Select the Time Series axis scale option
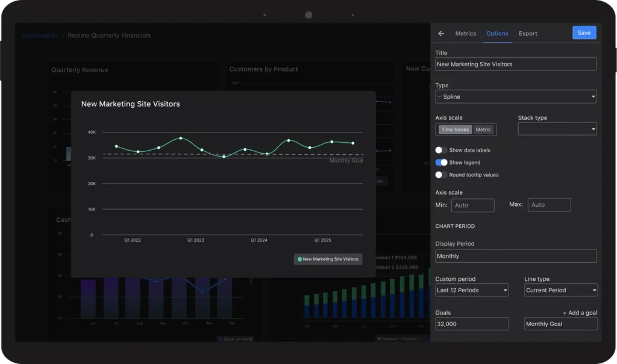The width and height of the screenshot is (617, 364). pyautogui.click(x=455, y=130)
